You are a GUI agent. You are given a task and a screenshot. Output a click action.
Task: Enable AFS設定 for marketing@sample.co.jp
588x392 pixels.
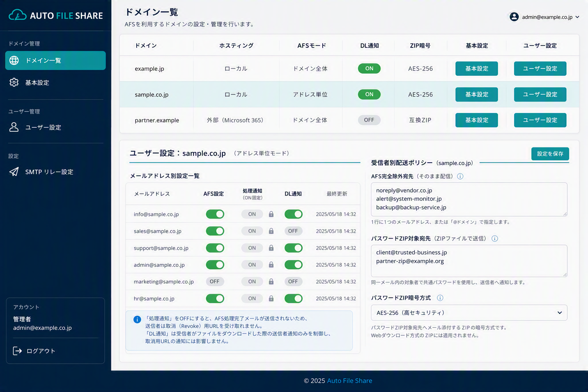coord(215,281)
